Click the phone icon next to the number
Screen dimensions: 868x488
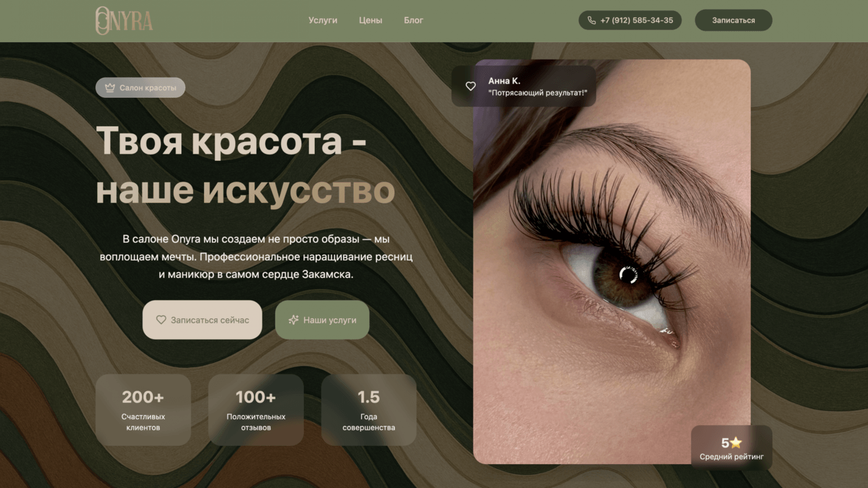click(x=590, y=20)
